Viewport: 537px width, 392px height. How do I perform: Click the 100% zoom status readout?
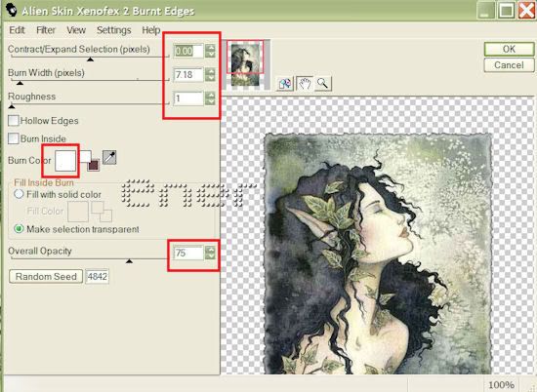(501, 385)
